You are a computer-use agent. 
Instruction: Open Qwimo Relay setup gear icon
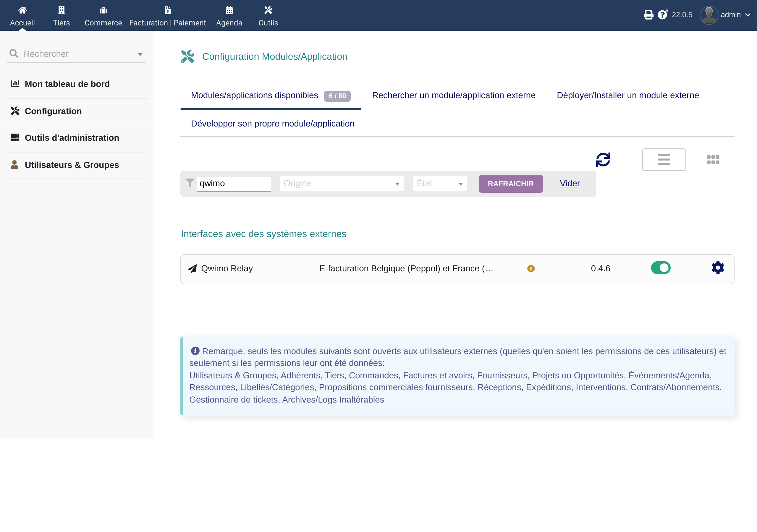pyautogui.click(x=718, y=268)
